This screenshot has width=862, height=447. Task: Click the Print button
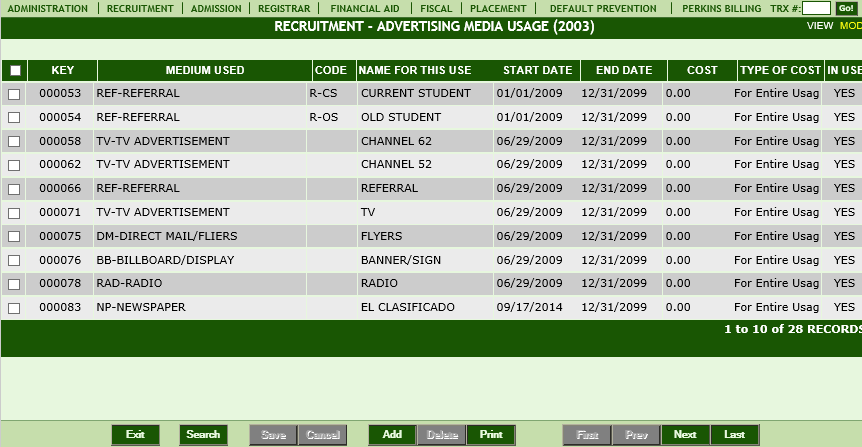click(491, 434)
